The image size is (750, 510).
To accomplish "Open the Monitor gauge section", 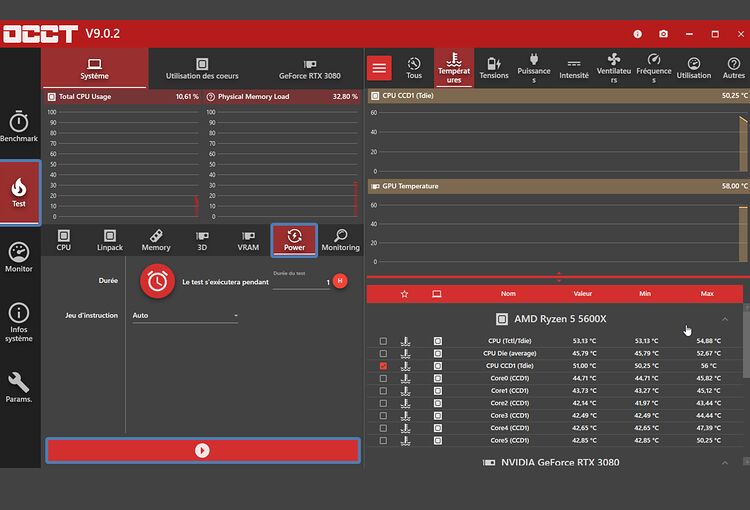I will pos(19,257).
